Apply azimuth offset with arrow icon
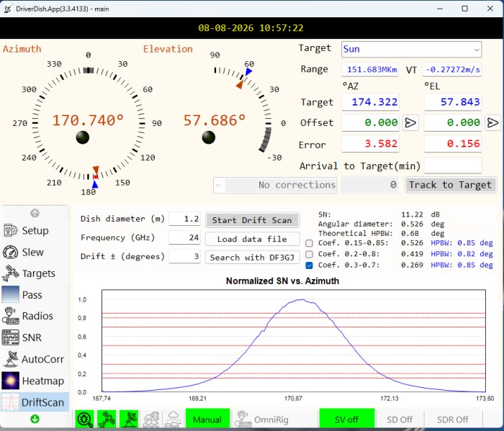504x431 pixels. 410,123
